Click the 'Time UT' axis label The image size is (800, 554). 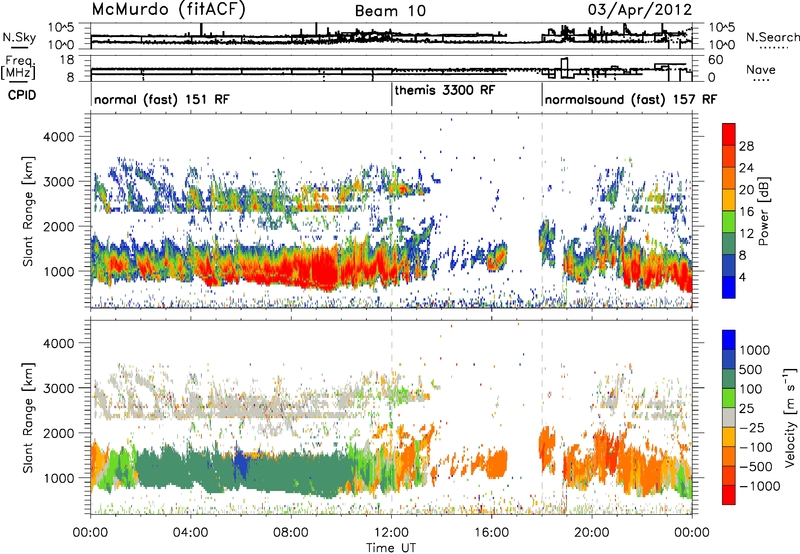(x=391, y=548)
